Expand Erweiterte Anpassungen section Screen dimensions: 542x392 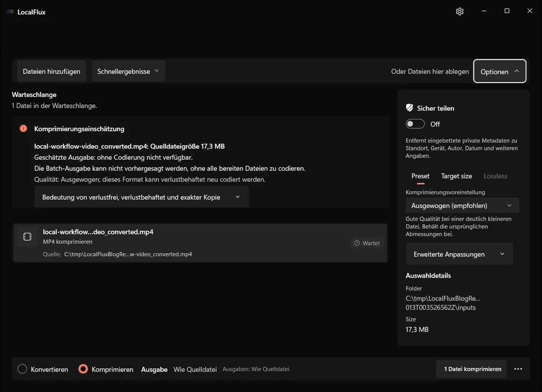coord(459,254)
